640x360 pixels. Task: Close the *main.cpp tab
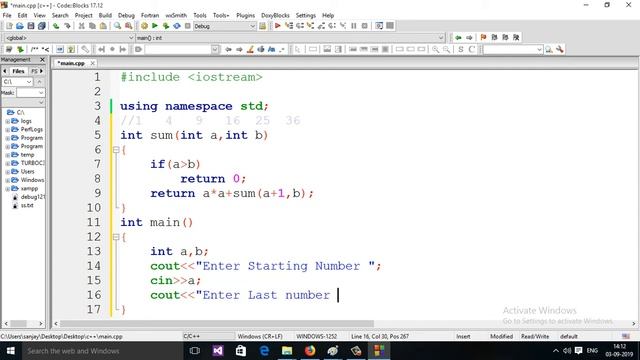(93, 63)
